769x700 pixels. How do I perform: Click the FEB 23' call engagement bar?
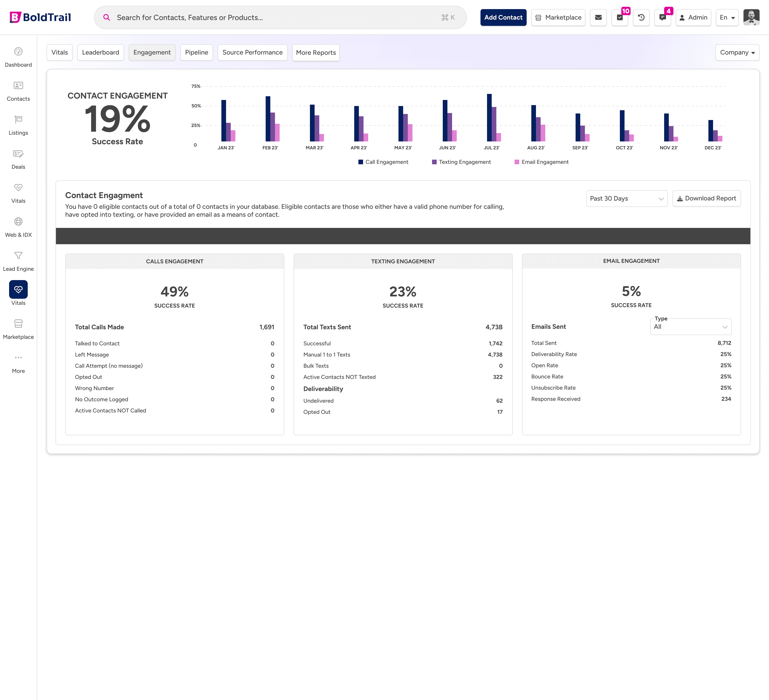point(268,119)
